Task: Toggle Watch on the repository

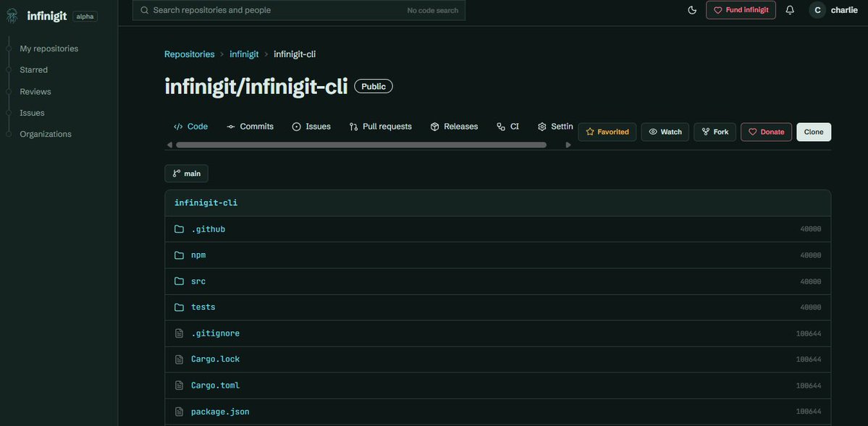Action: click(x=665, y=132)
